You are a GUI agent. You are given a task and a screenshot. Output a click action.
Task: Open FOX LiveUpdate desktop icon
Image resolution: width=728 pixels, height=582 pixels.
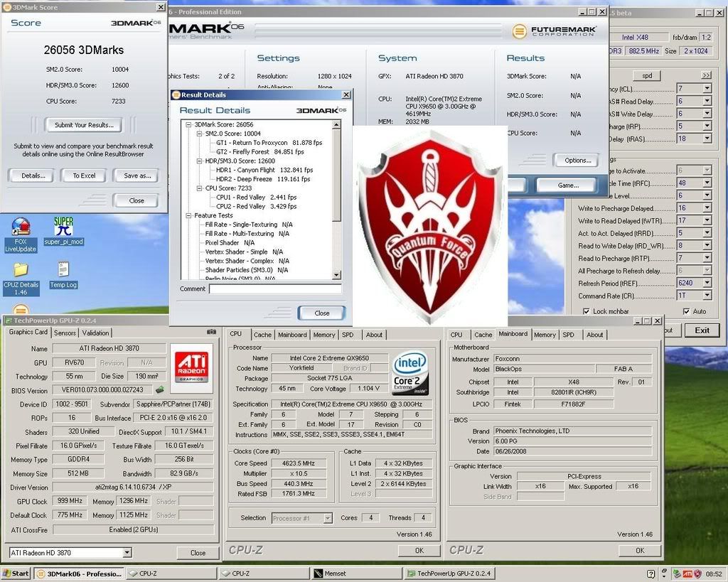21,235
